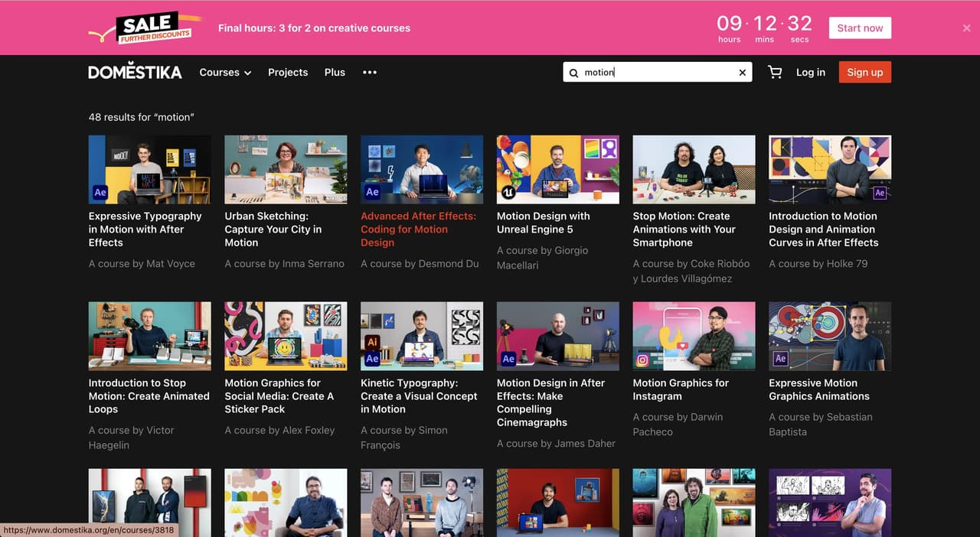Click the Log in link
The height and width of the screenshot is (537, 980).
[x=811, y=72]
